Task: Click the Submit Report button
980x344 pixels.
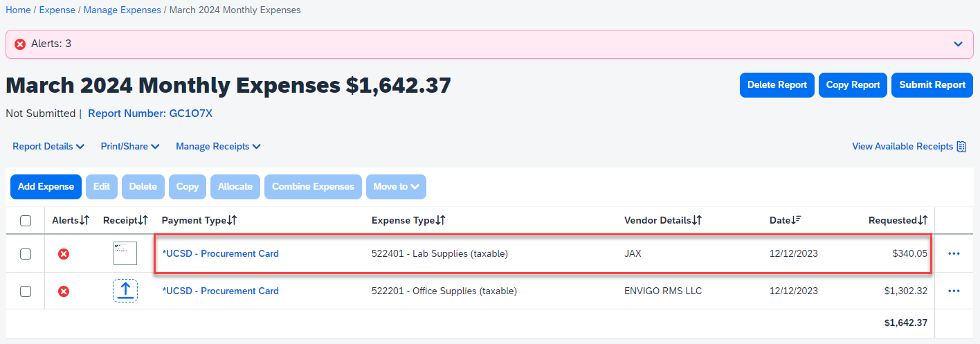Action: (932, 85)
